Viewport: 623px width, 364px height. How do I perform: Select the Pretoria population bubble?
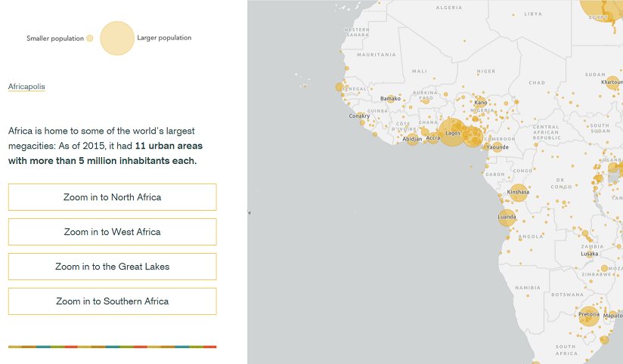point(589,316)
